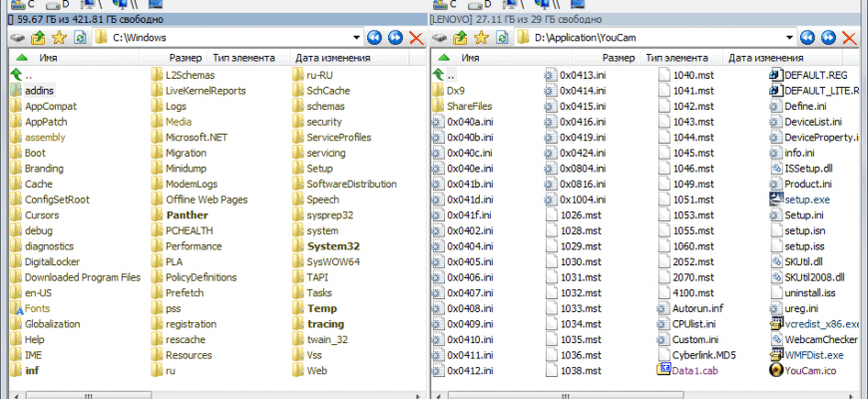
Task: Select the SoftwareDistribution folder
Action: pos(351,184)
